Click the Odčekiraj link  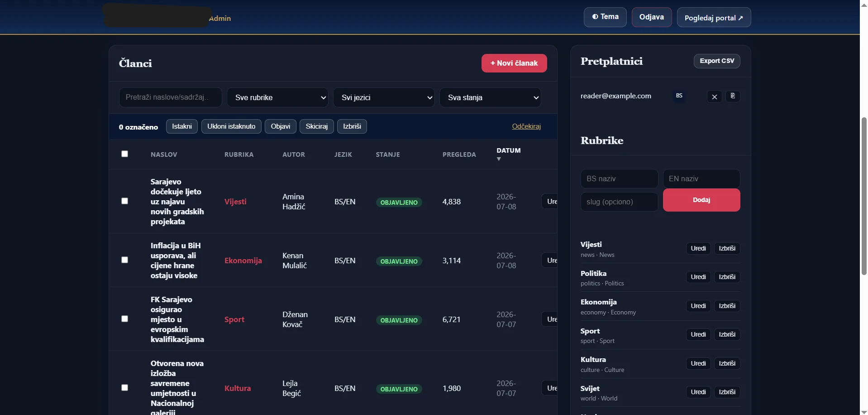(x=526, y=126)
